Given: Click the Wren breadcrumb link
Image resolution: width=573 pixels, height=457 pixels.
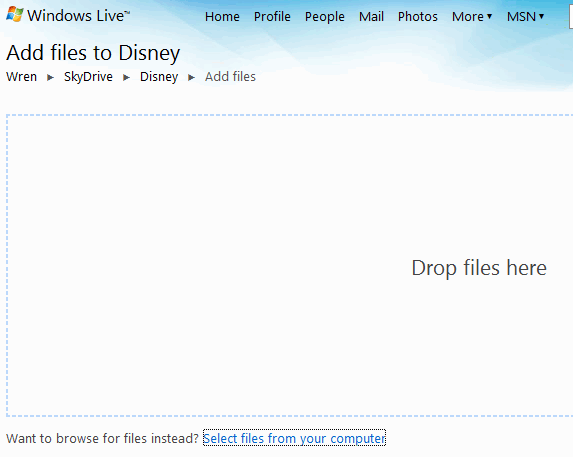Looking at the screenshot, I should coord(22,77).
